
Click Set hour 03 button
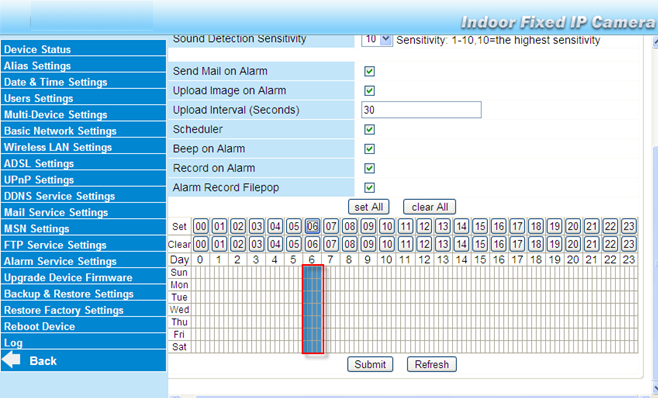tap(256, 226)
